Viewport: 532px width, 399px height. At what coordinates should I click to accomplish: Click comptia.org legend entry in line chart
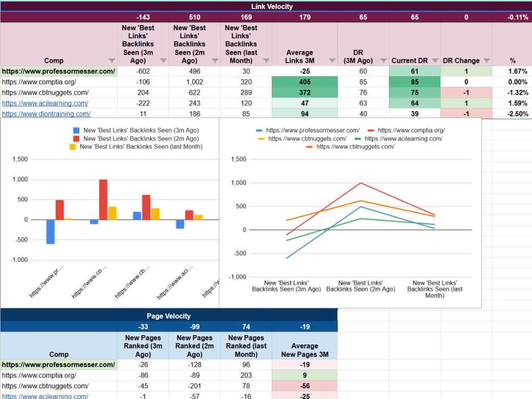[x=406, y=130]
